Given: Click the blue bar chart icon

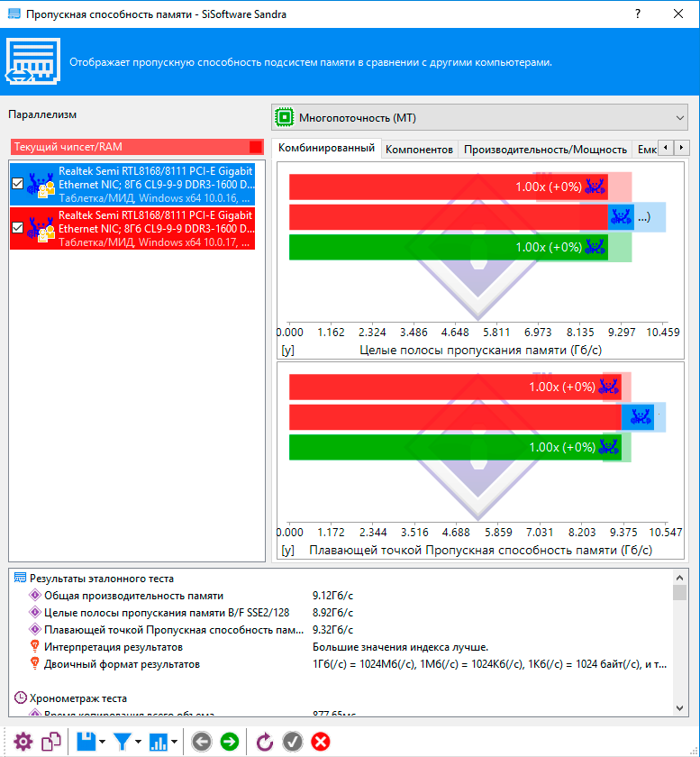Looking at the screenshot, I should pyautogui.click(x=159, y=742).
